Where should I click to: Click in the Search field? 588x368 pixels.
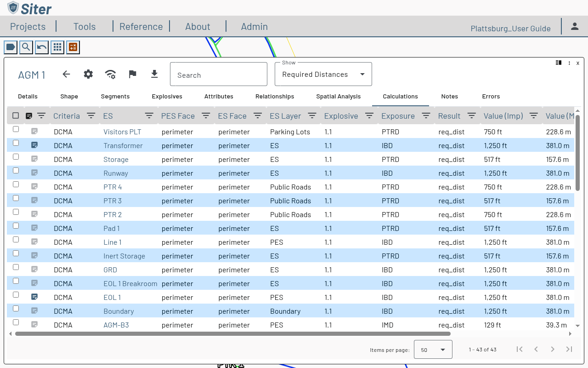pos(219,74)
